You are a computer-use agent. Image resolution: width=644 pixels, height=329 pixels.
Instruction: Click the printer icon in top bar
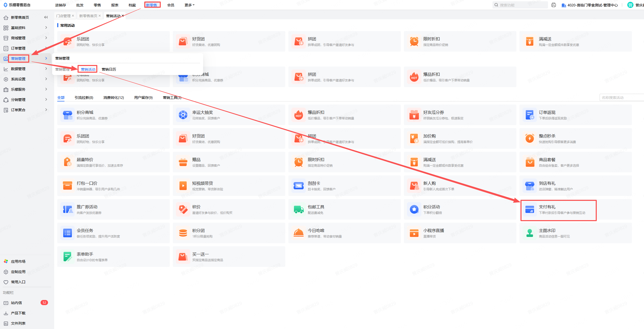(553, 5)
